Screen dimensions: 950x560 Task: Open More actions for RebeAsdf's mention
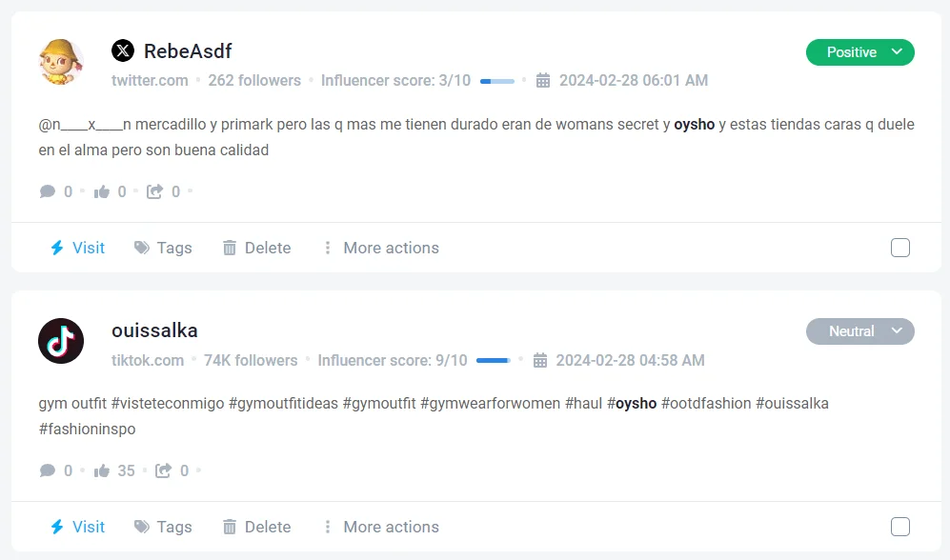click(x=380, y=248)
